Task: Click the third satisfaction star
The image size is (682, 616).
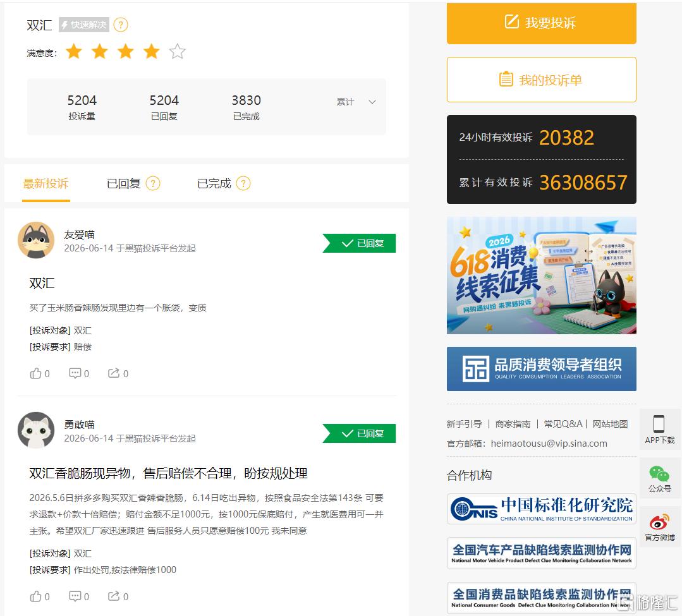Action: (x=126, y=51)
